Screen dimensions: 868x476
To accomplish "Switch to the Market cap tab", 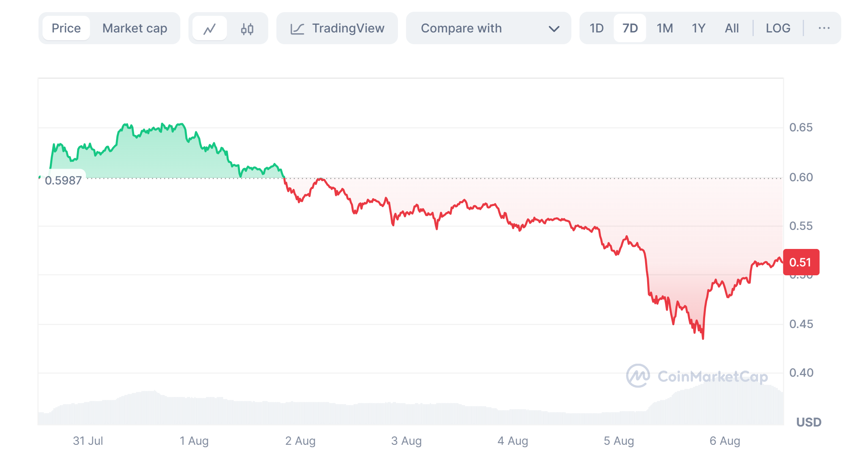I will click(135, 28).
